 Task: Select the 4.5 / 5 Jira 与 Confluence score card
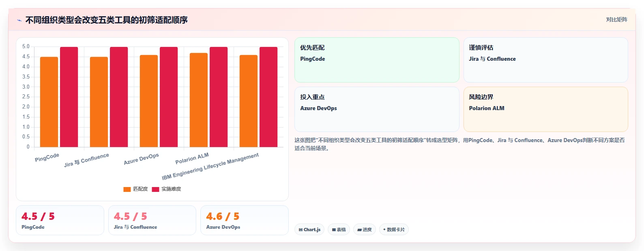tap(152, 220)
